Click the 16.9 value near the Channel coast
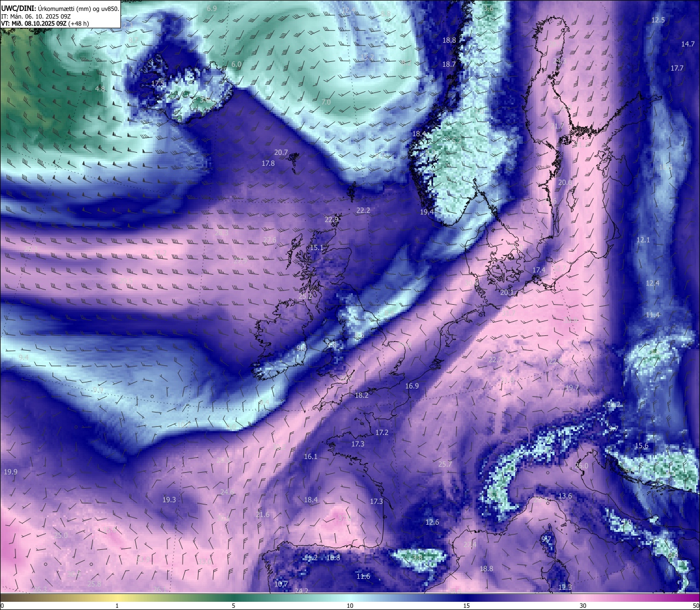The height and width of the screenshot is (610, 700). tap(412, 386)
